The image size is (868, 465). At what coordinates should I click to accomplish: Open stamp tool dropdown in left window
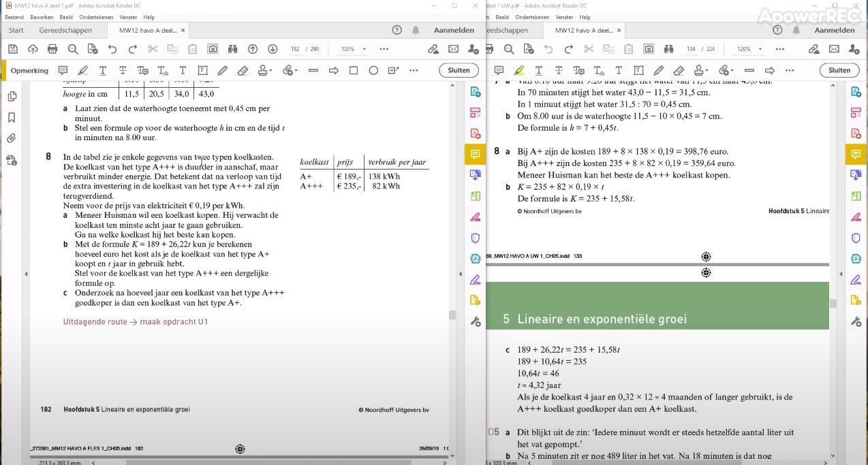pos(264,70)
